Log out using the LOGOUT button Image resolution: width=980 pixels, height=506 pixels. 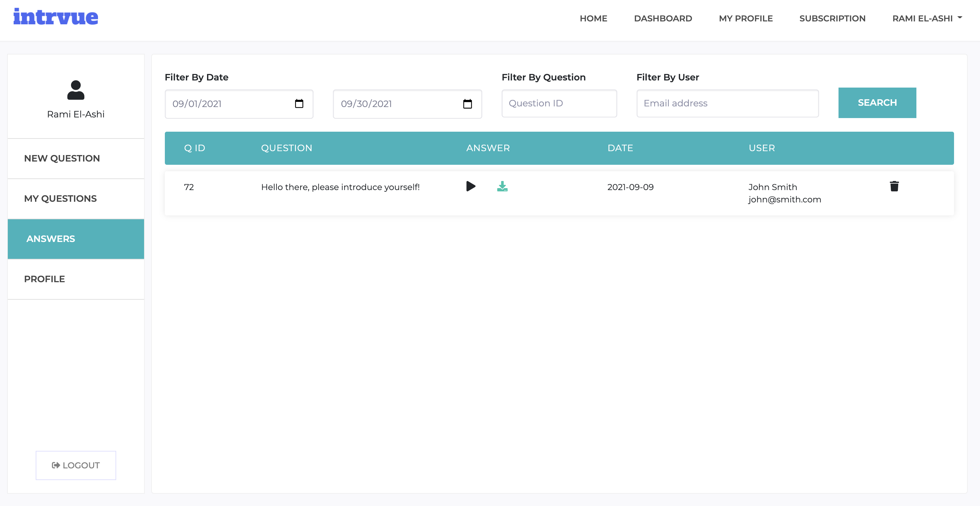76,465
